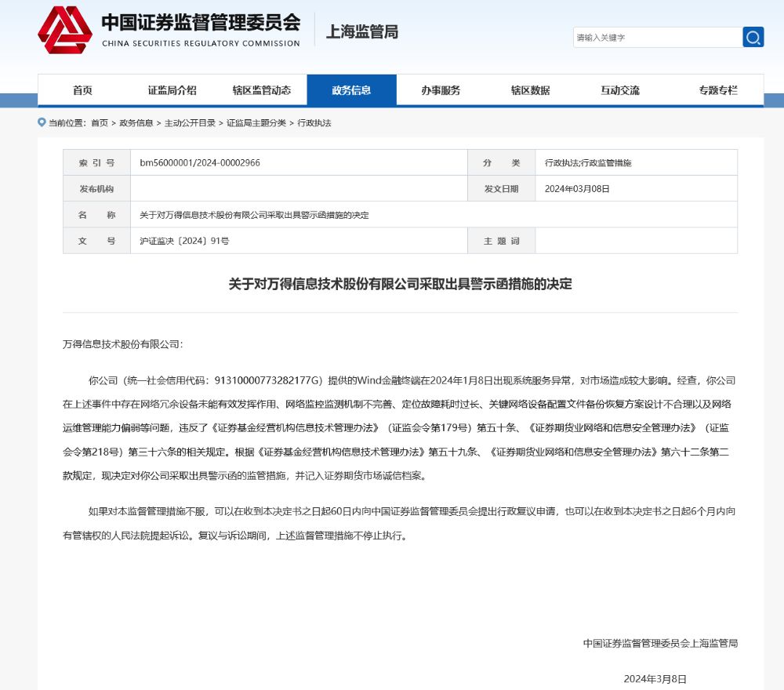Viewport: 784px width, 690px height.
Task: Click the search magnifier button
Action: [753, 37]
